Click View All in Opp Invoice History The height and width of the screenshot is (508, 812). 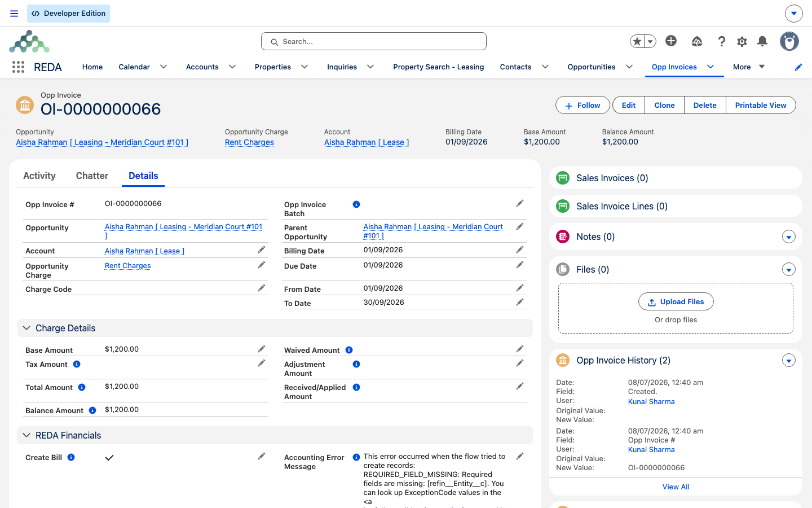(x=676, y=487)
